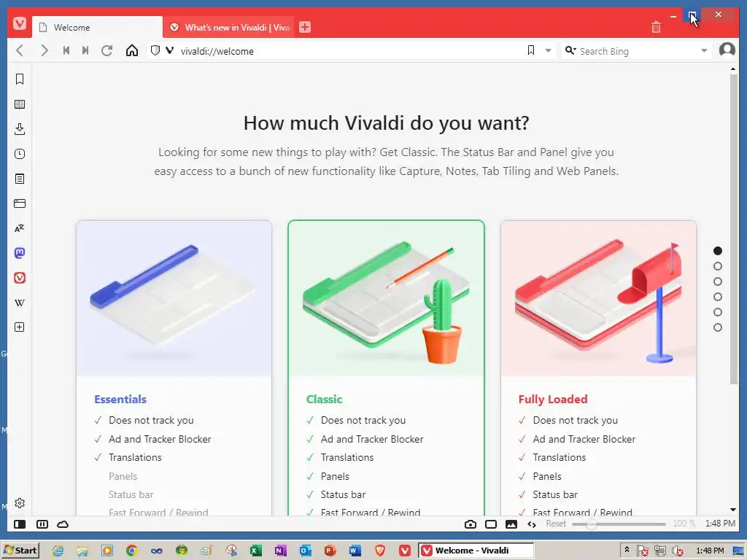Switch to What's new in Vivaldi tab

pyautogui.click(x=230, y=27)
